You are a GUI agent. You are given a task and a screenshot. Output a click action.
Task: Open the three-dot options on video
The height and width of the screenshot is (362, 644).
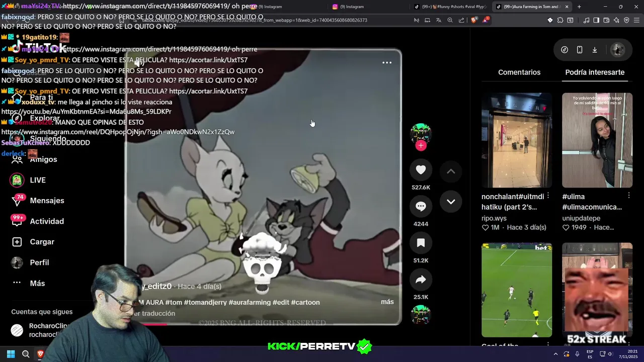coord(387,63)
